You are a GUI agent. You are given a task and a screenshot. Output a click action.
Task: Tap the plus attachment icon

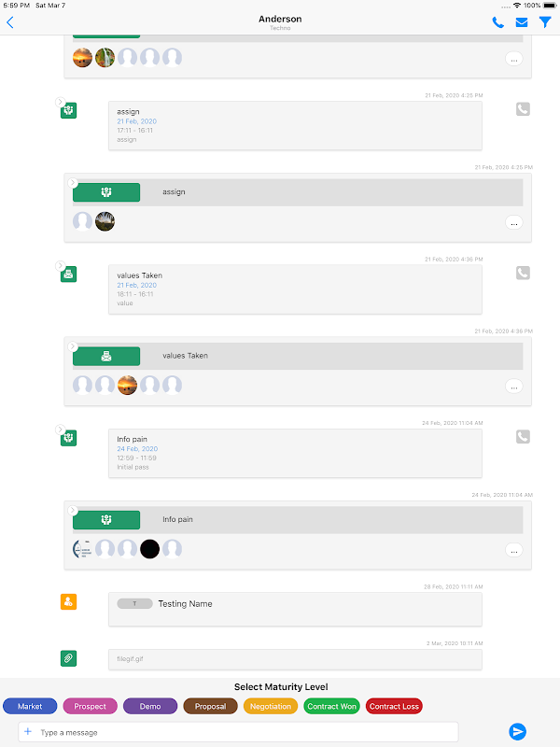click(x=28, y=732)
